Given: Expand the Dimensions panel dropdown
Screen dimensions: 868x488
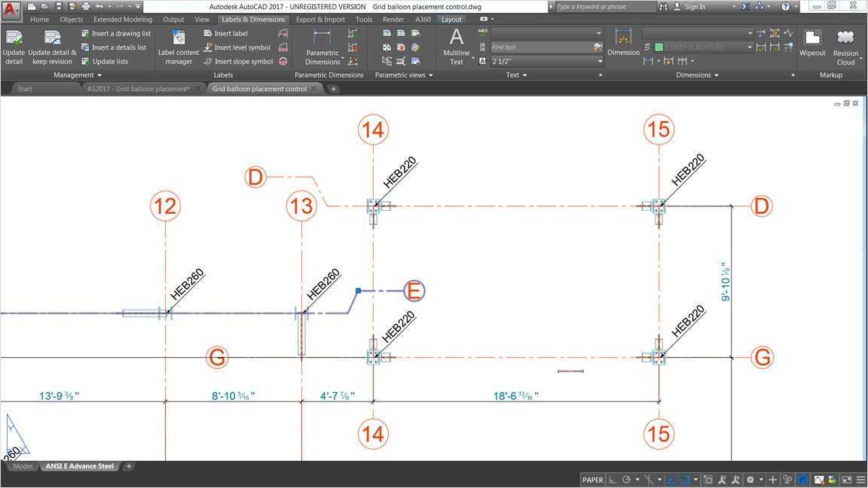Looking at the screenshot, I should pyautogui.click(x=697, y=75).
